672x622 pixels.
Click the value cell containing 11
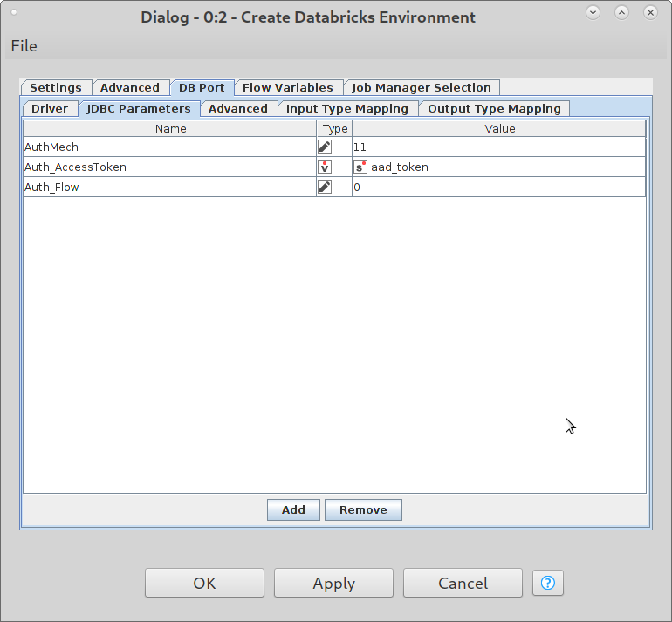click(499, 147)
